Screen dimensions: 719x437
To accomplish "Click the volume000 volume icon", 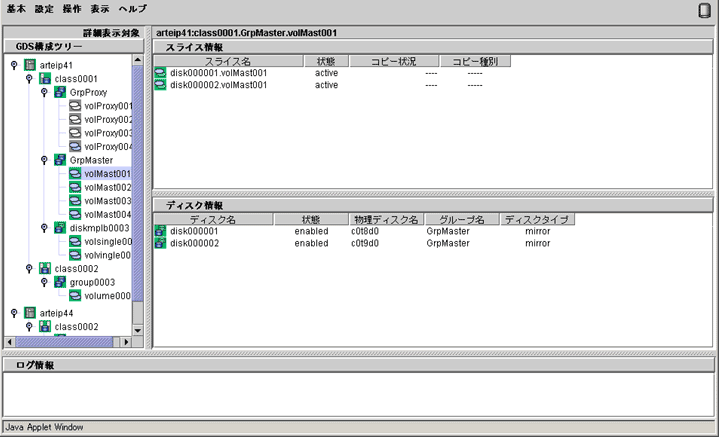I will tap(75, 296).
